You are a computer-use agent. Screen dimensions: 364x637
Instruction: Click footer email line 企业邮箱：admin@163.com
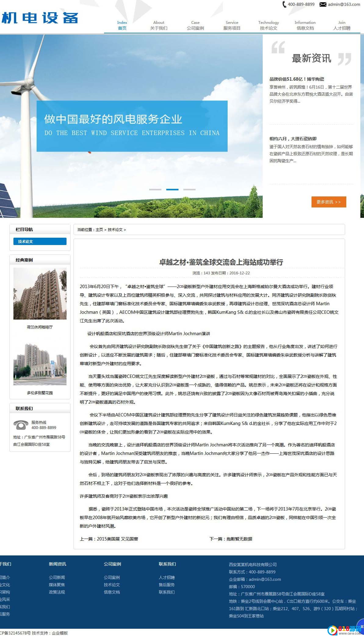pos(255,579)
